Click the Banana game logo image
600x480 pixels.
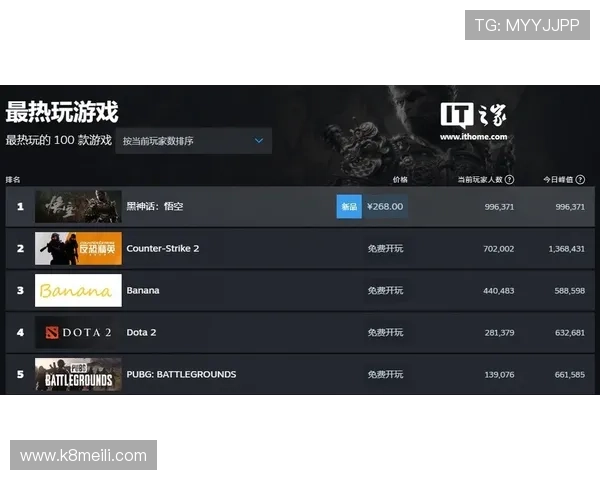(78, 290)
